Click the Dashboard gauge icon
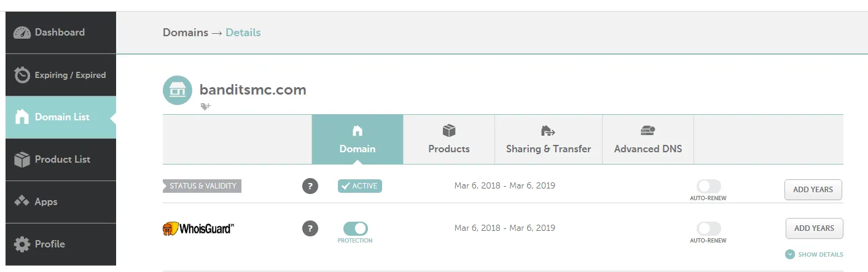 (22, 33)
